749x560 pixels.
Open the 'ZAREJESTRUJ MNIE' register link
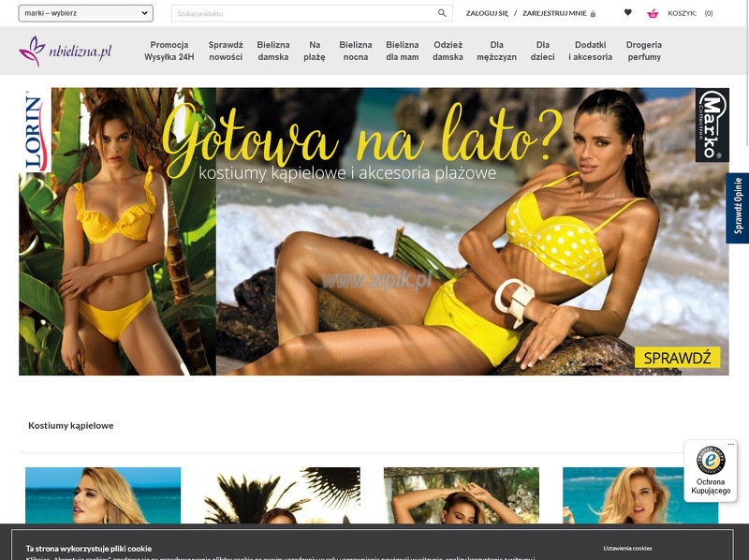point(554,13)
